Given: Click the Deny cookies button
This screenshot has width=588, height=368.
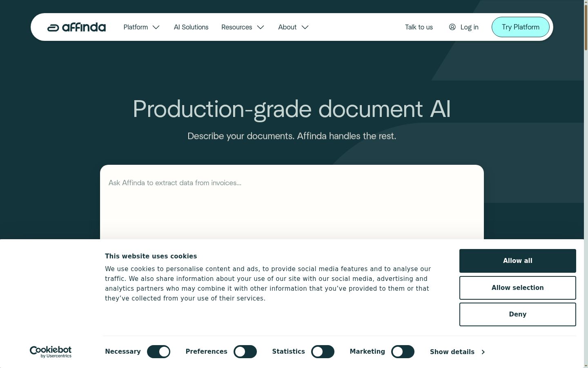Looking at the screenshot, I should 518,314.
